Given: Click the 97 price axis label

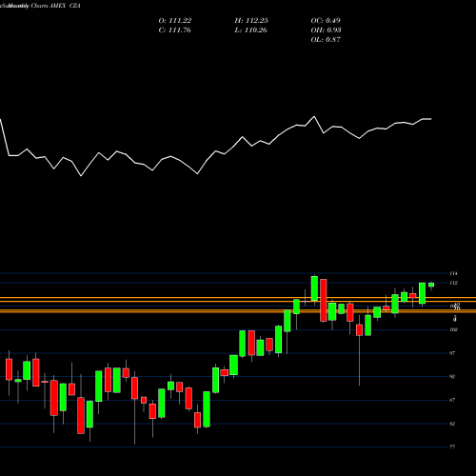Looking at the screenshot, I should click(x=452, y=353).
